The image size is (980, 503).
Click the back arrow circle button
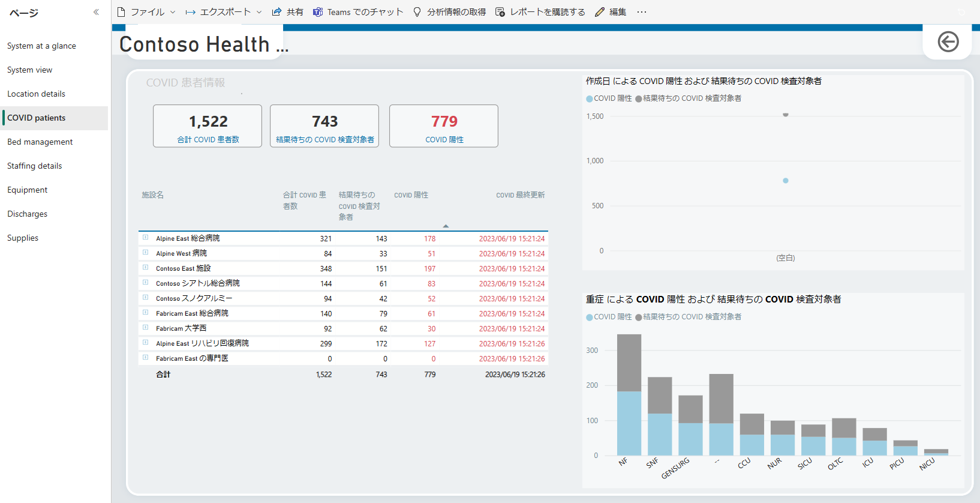(948, 41)
